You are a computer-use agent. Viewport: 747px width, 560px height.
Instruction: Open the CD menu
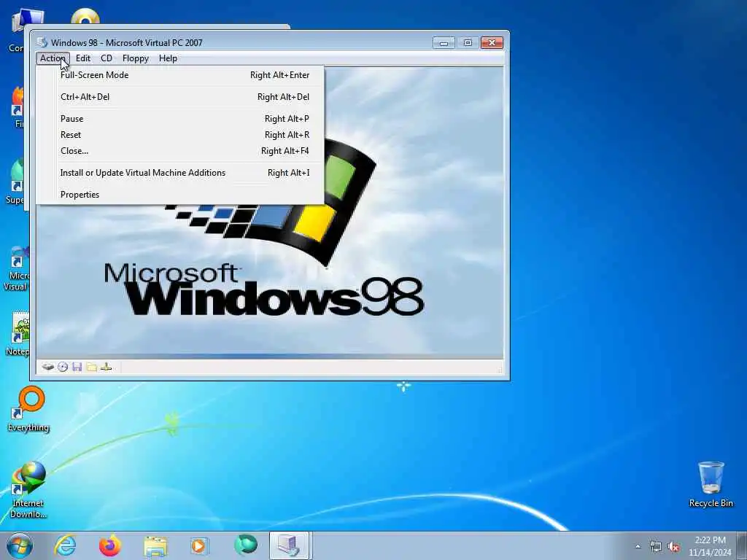pyautogui.click(x=107, y=58)
